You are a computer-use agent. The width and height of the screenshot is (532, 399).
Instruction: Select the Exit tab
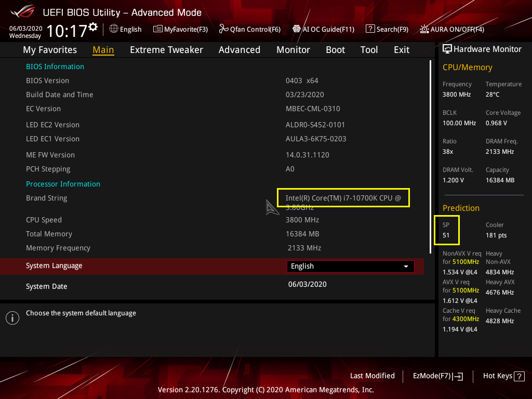402,50
